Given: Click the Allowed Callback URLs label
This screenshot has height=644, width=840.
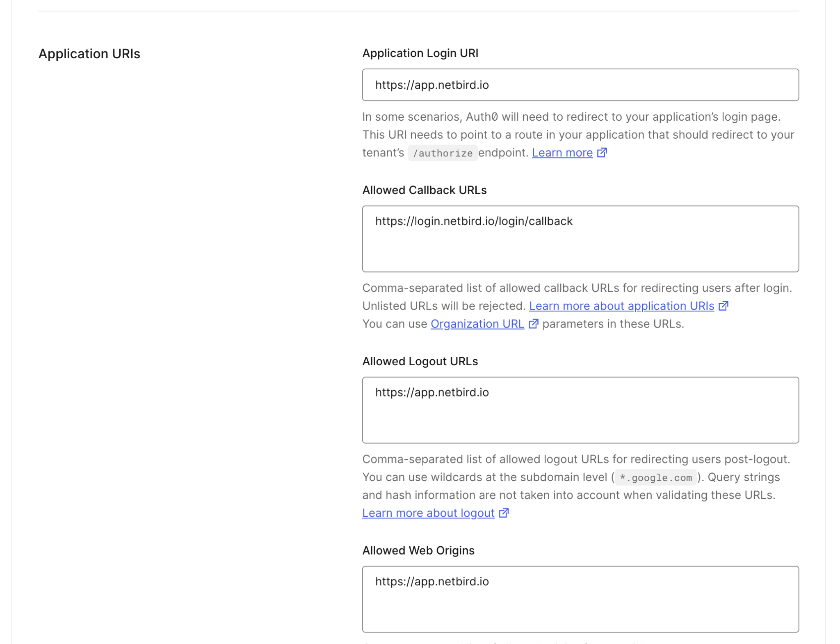Looking at the screenshot, I should click(424, 190).
